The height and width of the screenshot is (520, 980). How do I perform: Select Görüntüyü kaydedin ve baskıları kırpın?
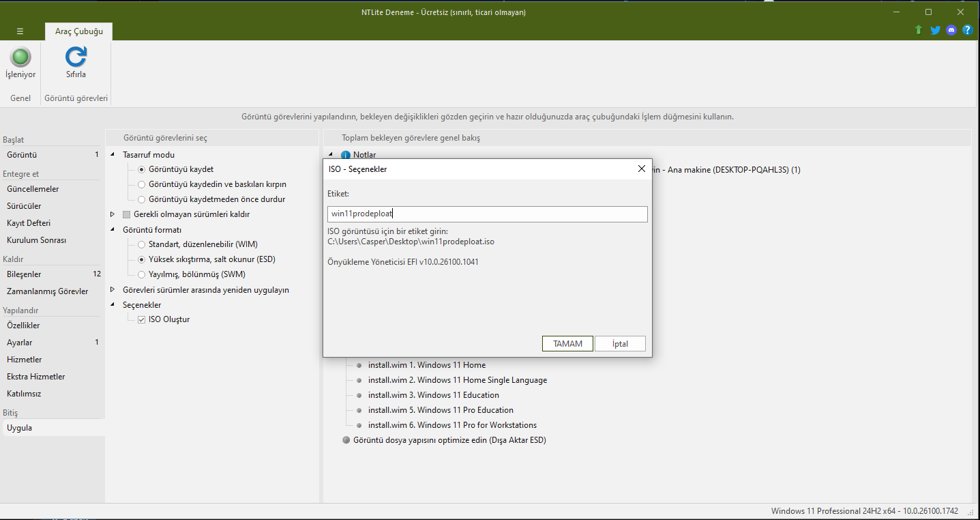tap(142, 184)
